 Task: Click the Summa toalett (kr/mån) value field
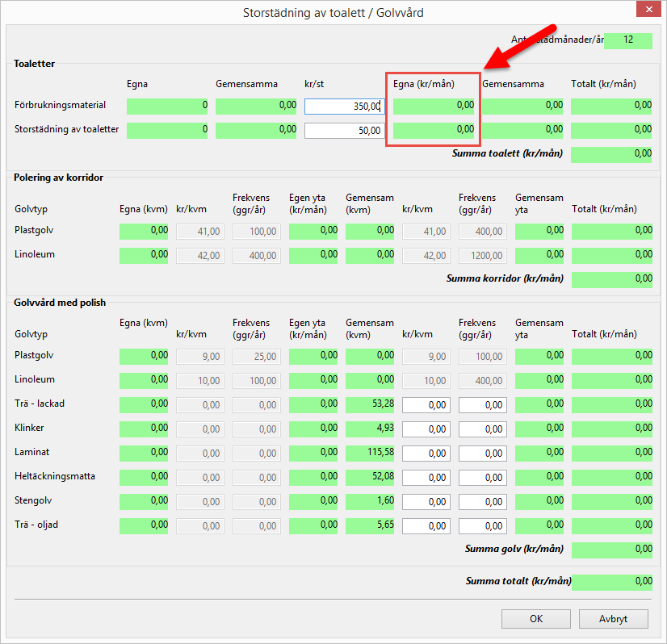(611, 154)
